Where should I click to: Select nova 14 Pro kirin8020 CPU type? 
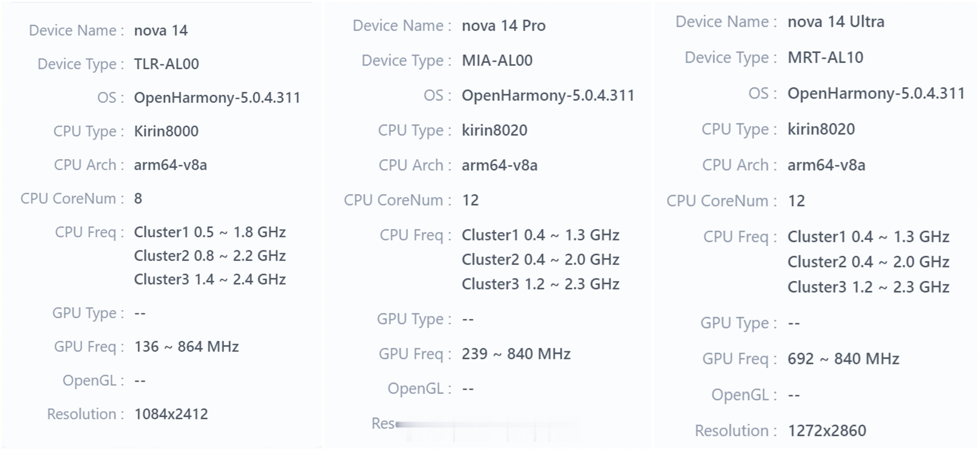495,130
